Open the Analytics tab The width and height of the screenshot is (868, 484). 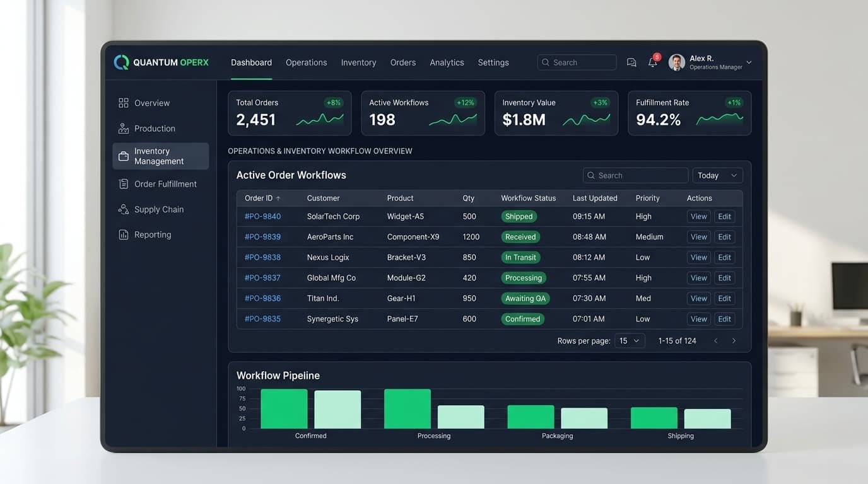447,62
